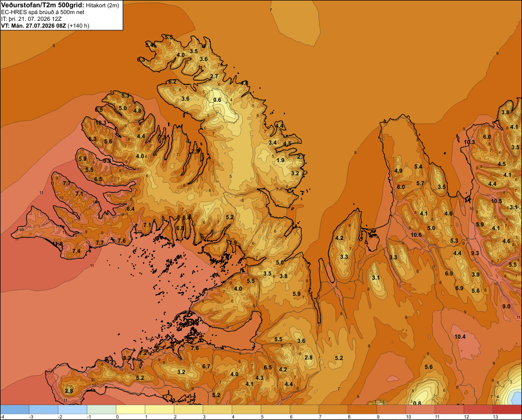Click the 'Hitakort (2m)' subtitle text
The height and width of the screenshot is (420, 522).
pyautogui.click(x=102, y=5)
